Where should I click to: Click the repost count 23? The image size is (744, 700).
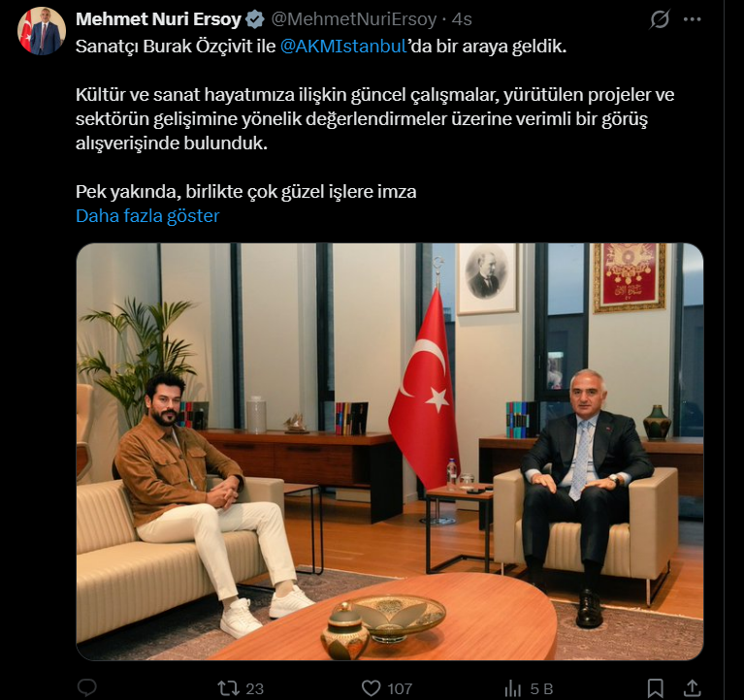[x=254, y=688]
